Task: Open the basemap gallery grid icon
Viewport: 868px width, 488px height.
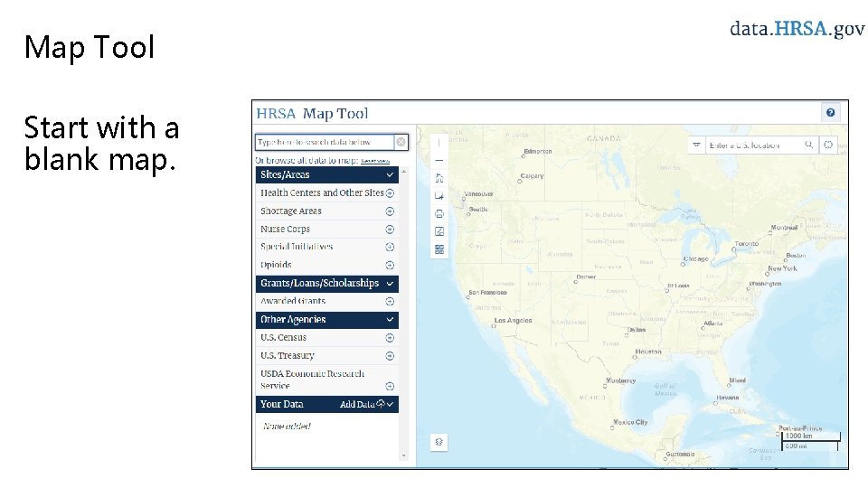Action: click(x=439, y=249)
